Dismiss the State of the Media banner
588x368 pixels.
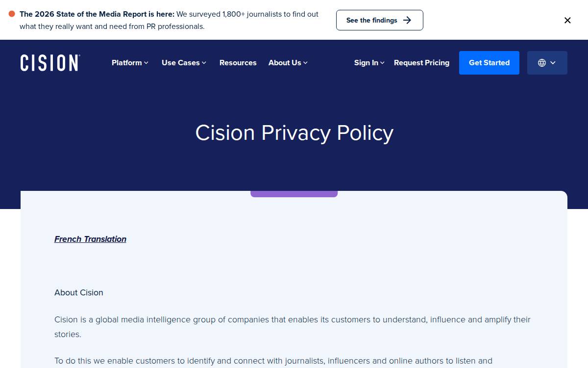tap(567, 20)
